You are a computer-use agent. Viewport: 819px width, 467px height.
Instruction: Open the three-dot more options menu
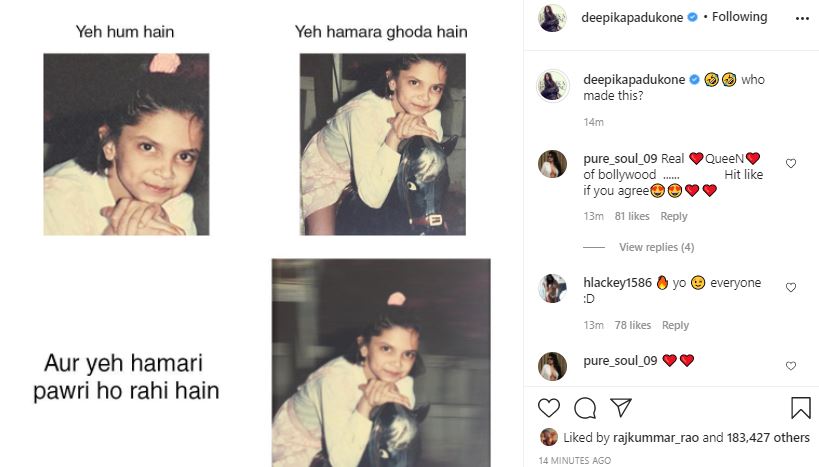(802, 18)
